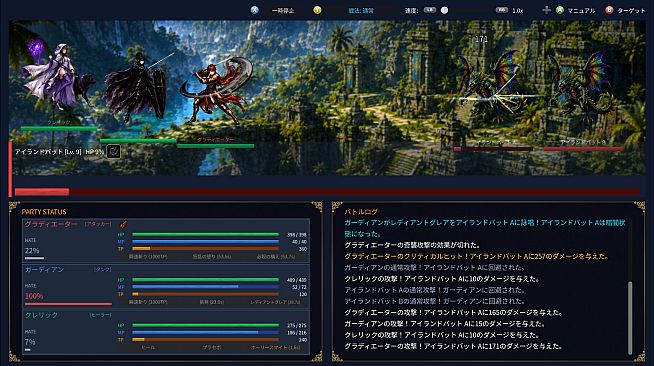Click the cyan レディアントグレア cast log line

(485, 228)
